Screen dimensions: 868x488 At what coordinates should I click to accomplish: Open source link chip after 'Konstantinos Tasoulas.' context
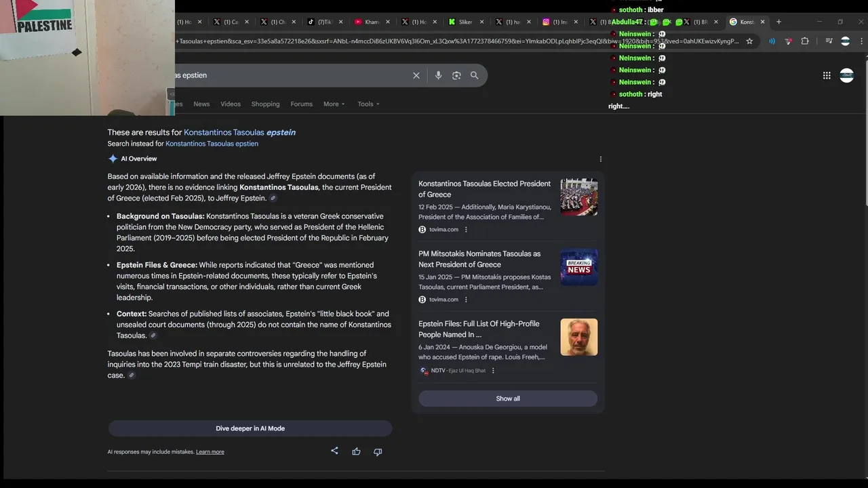[153, 335]
